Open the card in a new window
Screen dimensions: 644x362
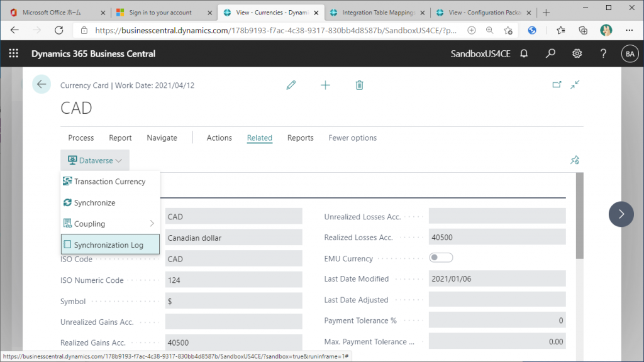tap(557, 85)
